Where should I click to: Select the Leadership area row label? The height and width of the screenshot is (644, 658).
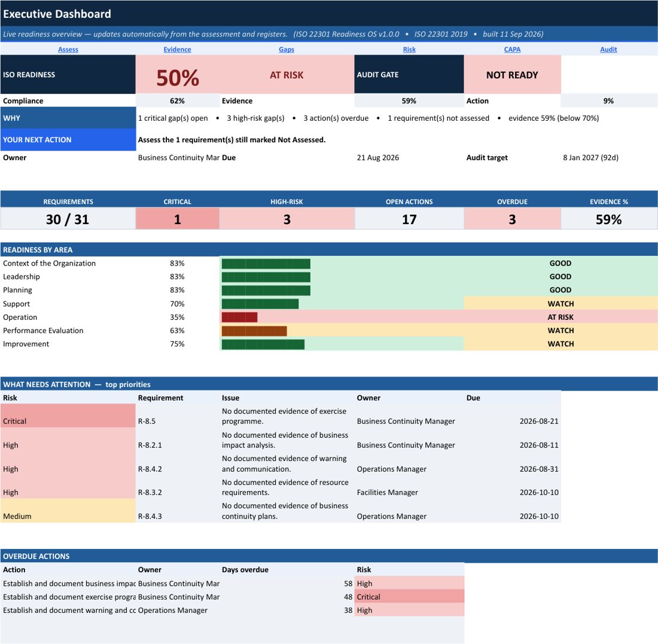click(22, 276)
